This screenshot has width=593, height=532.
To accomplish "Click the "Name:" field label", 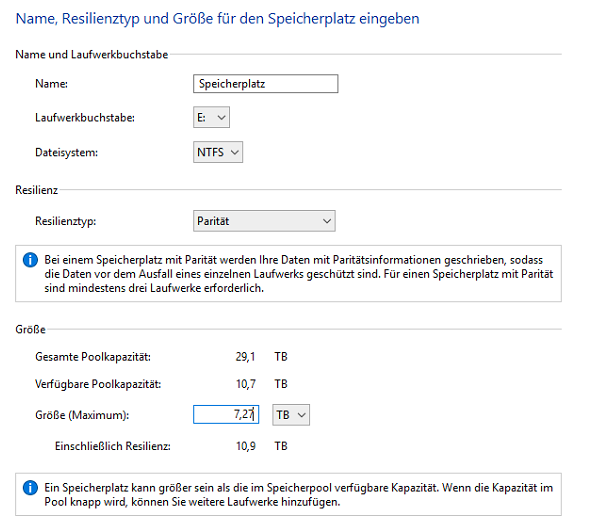I will [x=51, y=84].
